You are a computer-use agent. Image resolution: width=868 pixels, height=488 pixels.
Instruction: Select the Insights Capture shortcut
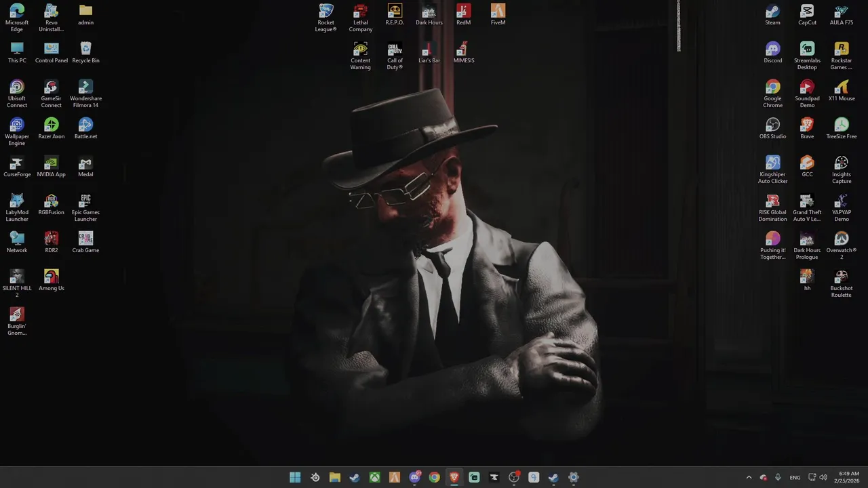842,169
